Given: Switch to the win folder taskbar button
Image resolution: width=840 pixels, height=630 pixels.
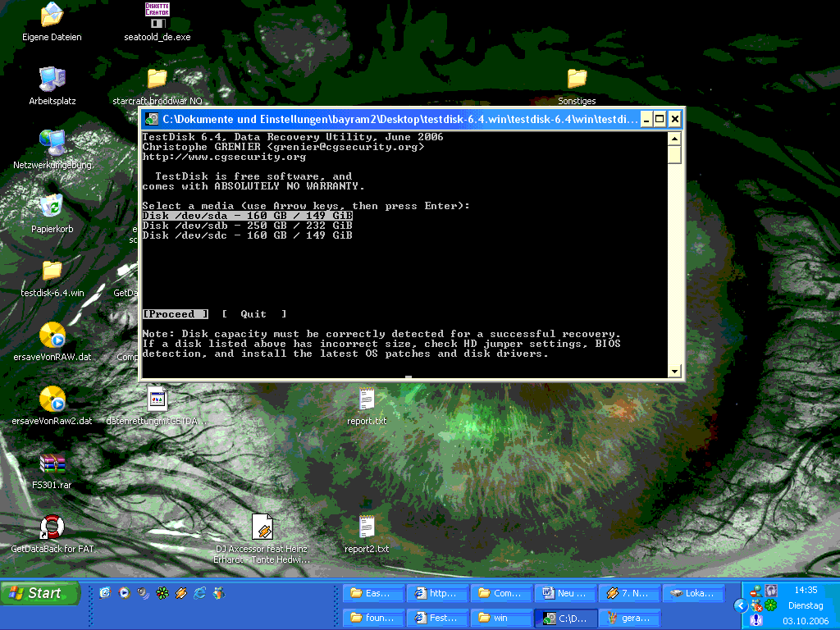Looking at the screenshot, I should tap(501, 618).
